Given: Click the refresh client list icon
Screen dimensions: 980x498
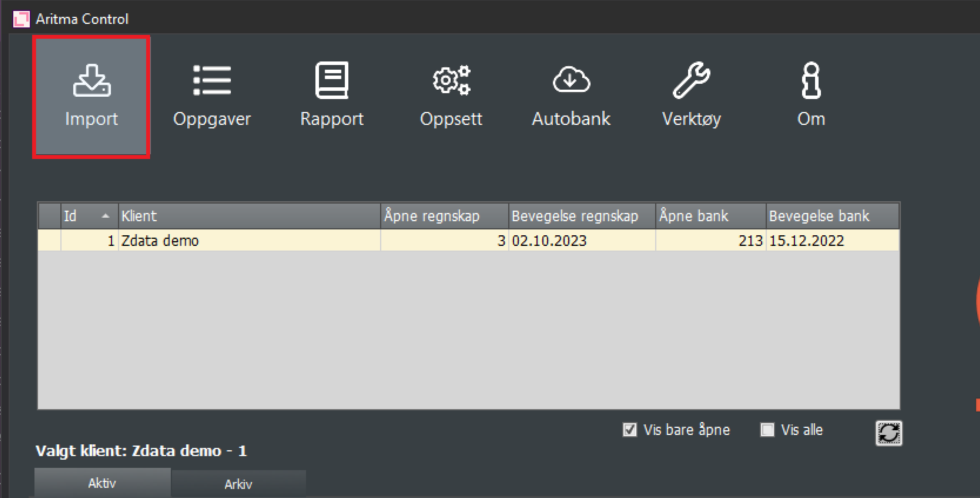Looking at the screenshot, I should click(x=888, y=433).
